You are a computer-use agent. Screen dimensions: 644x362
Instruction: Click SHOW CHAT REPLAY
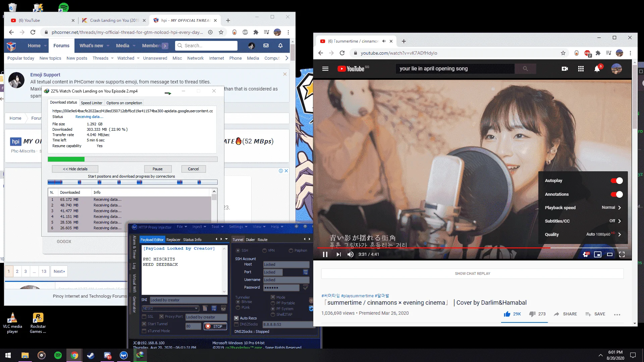point(472,274)
